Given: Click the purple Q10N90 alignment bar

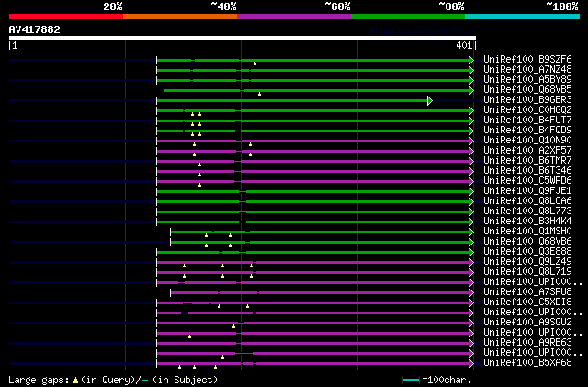Looking at the screenshot, I should (313, 142).
